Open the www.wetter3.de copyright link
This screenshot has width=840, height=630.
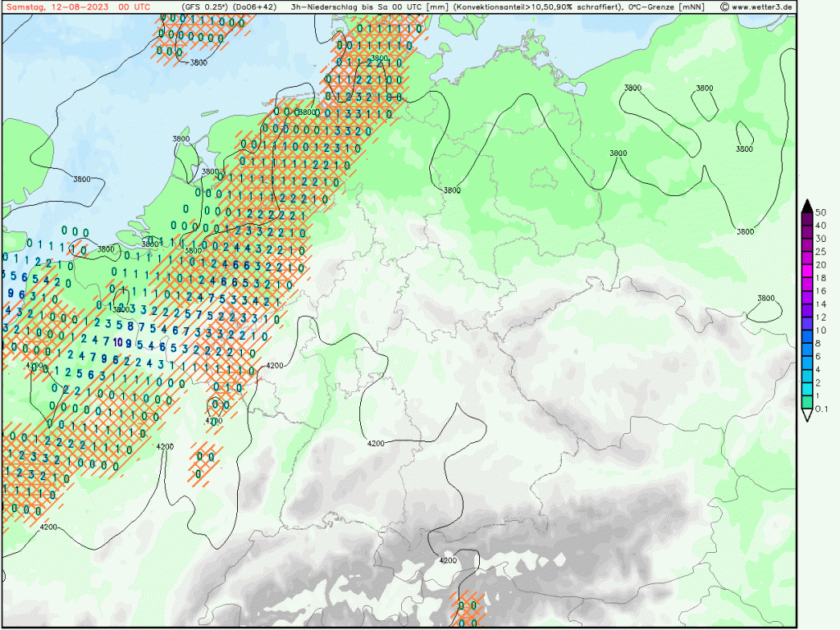coord(756,7)
